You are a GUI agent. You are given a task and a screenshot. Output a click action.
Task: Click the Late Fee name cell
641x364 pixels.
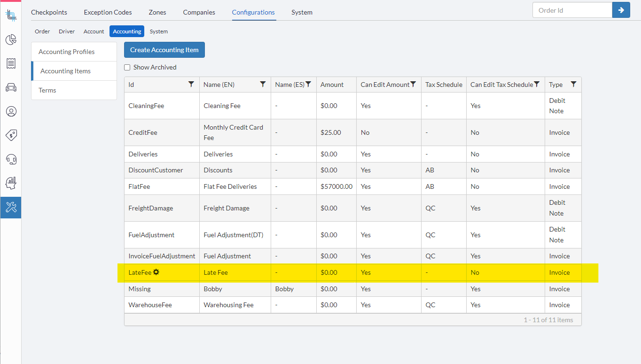coord(235,272)
